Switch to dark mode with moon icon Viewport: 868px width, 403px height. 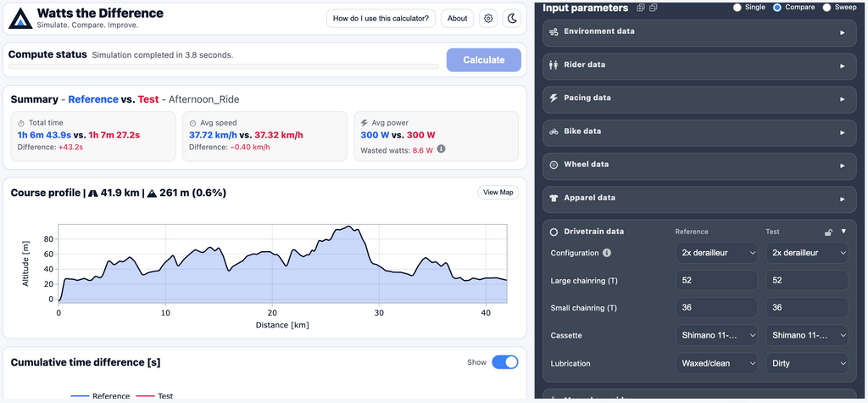pyautogui.click(x=512, y=19)
